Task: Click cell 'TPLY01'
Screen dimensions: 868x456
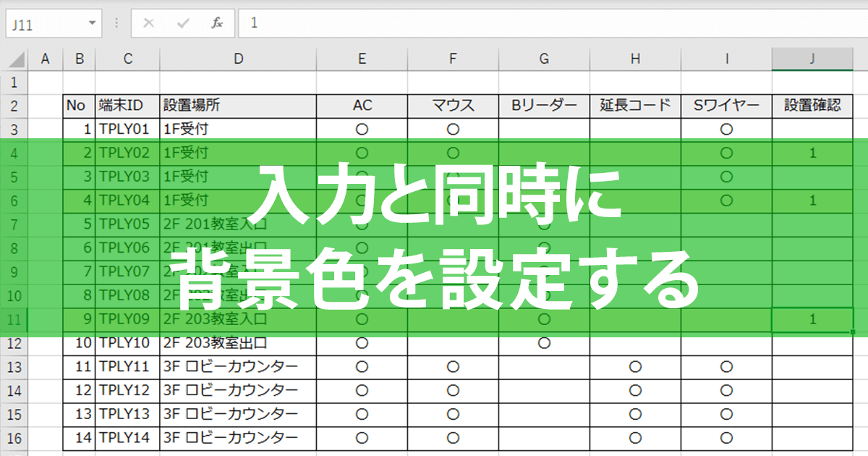Action: 127,130
